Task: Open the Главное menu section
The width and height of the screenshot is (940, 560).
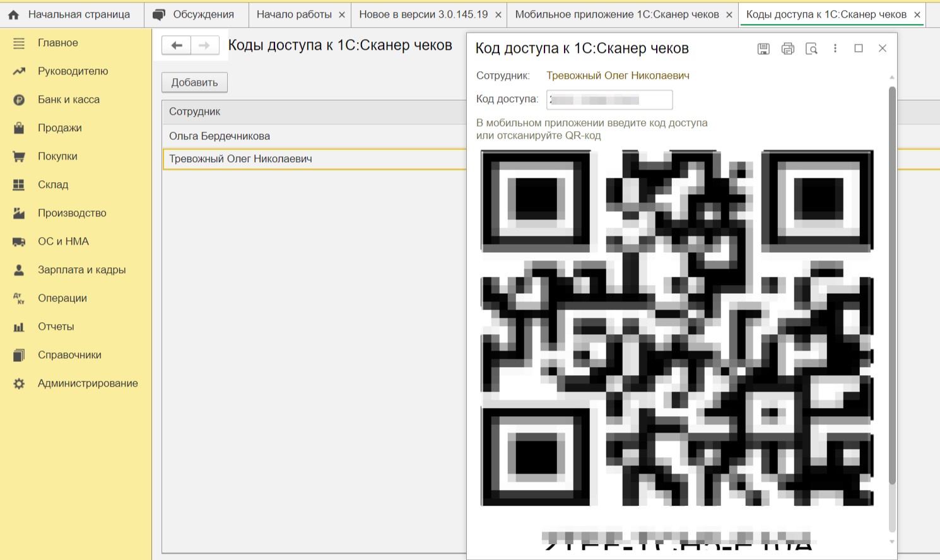Action: point(58,43)
